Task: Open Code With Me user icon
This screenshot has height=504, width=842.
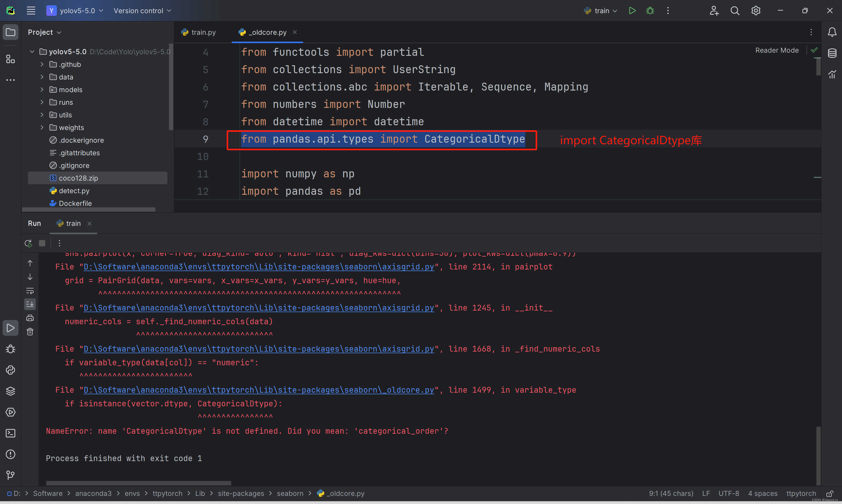Action: 714,11
